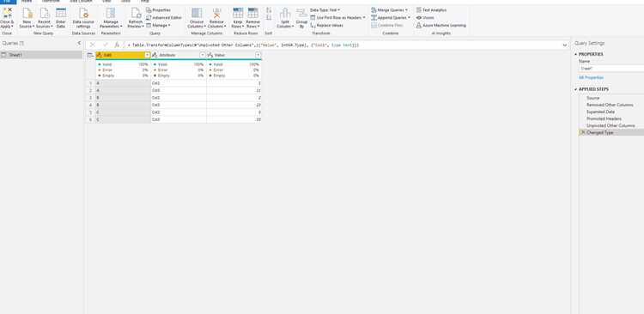Switch to the Transform ribbon tab
This screenshot has width=644, height=314.
pos(51,1)
